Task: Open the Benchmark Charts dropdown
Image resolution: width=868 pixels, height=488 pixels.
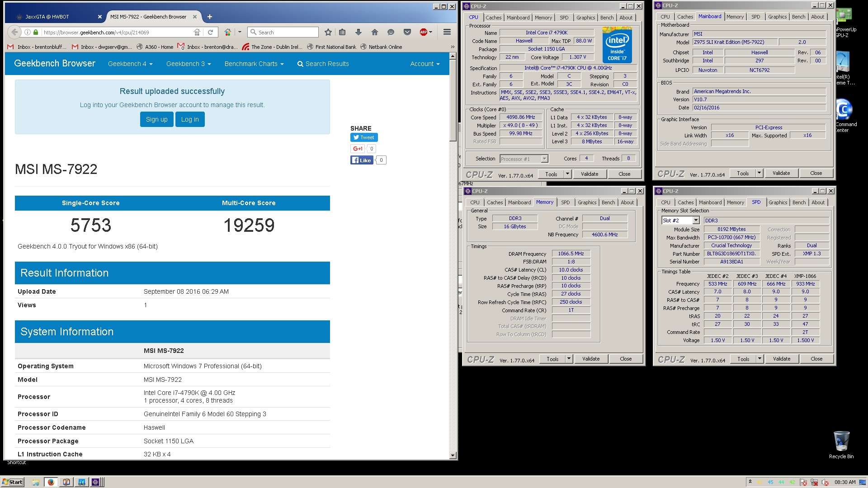Action: 254,64
